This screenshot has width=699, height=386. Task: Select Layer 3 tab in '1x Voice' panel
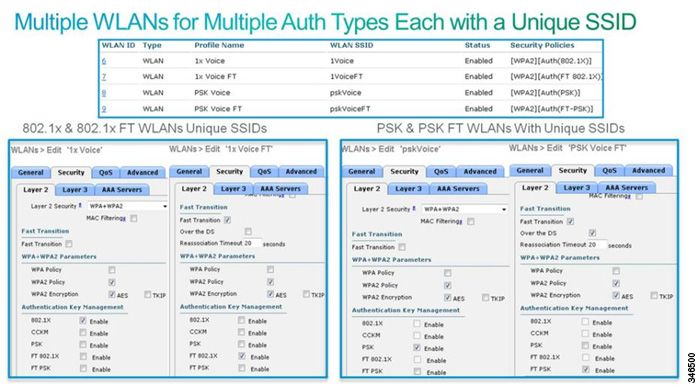75,190
